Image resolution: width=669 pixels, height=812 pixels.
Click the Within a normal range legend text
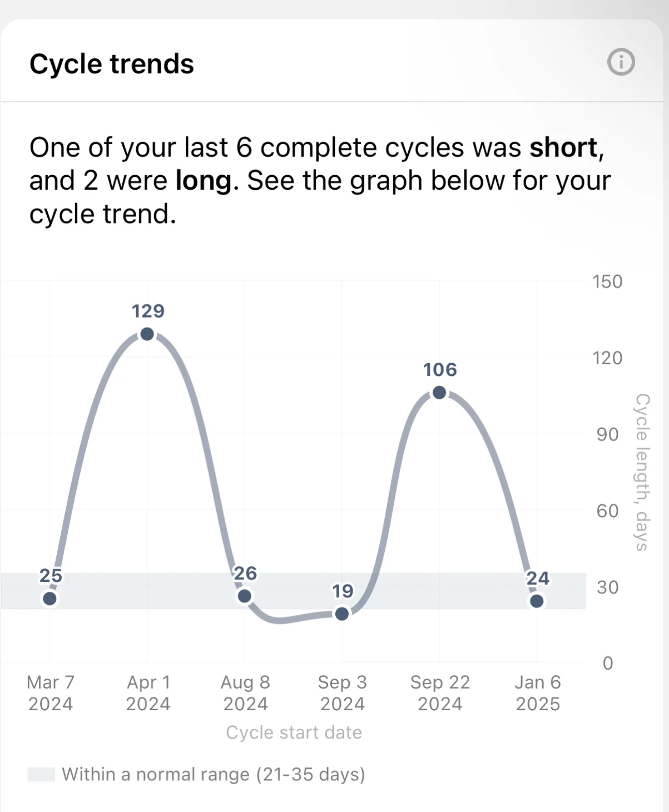pos(214,774)
